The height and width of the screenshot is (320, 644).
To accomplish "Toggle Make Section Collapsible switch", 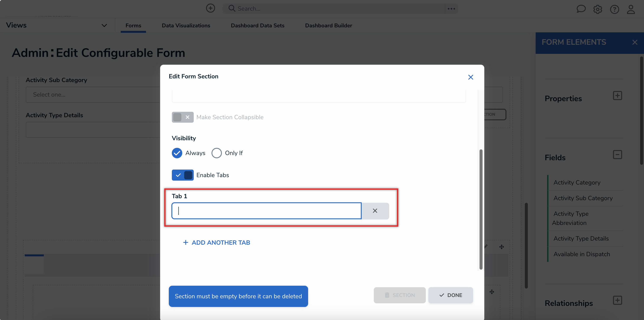I will [182, 117].
